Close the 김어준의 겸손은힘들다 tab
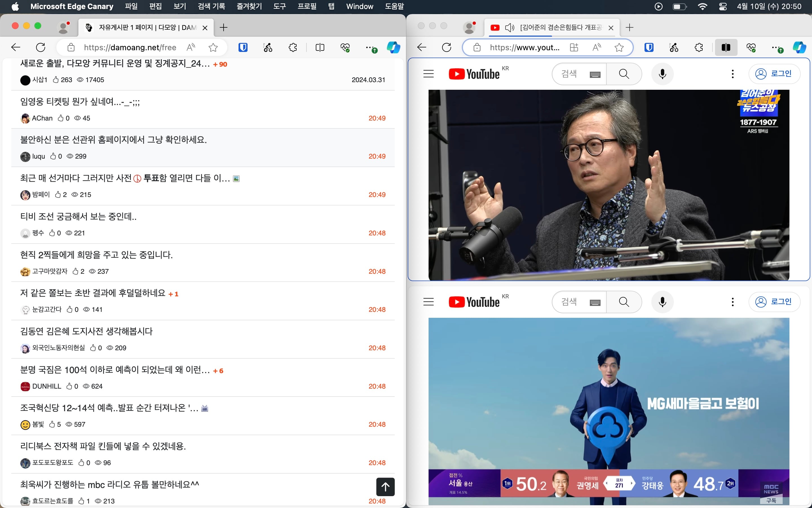812x508 pixels. coord(611,28)
